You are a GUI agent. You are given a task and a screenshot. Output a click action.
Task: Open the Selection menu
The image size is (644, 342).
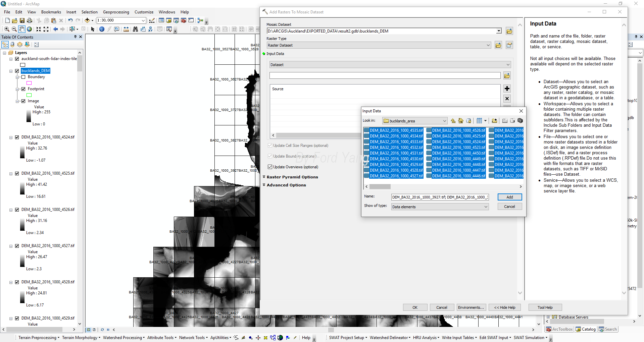[89, 12]
